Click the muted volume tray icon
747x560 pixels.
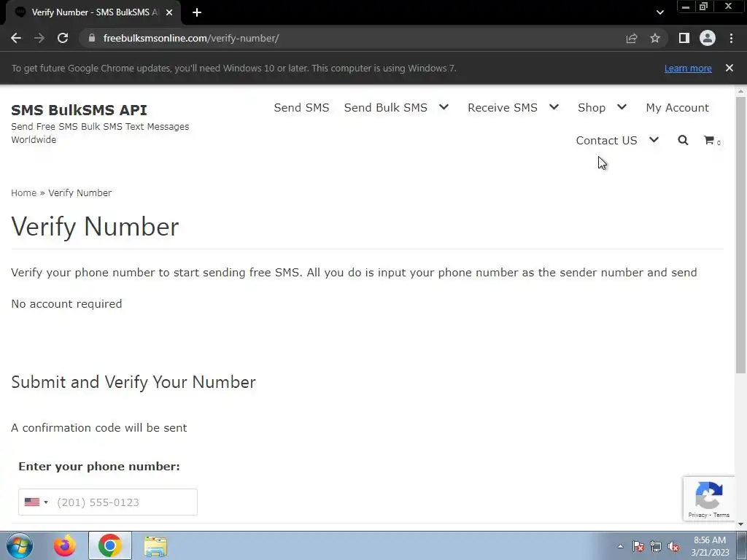673,546
